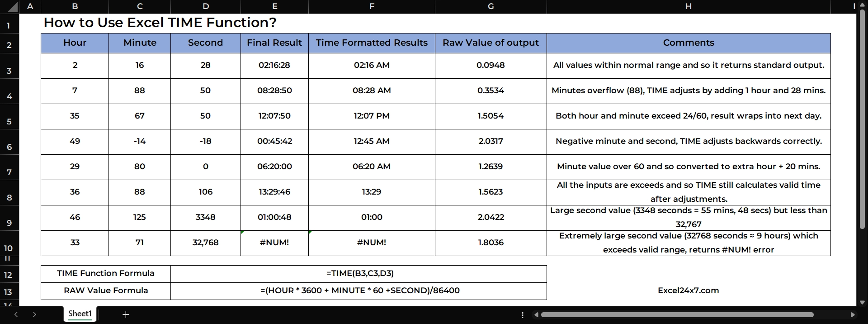
Task: Click the horizontal scrollbar thumb
Action: tap(677, 315)
